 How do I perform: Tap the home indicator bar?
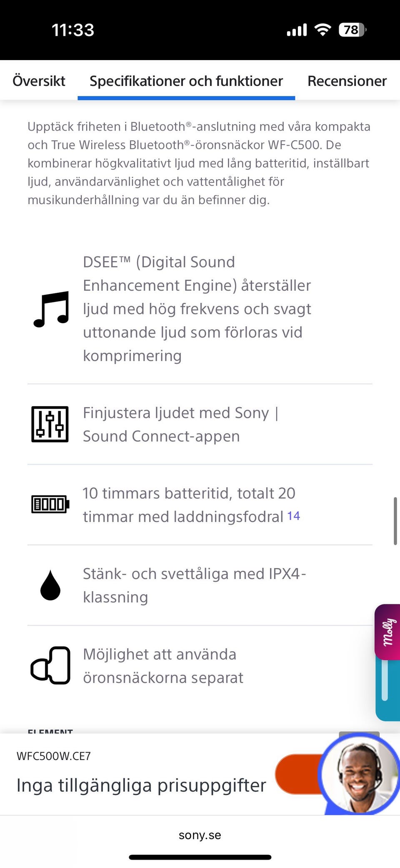pyautogui.click(x=200, y=857)
